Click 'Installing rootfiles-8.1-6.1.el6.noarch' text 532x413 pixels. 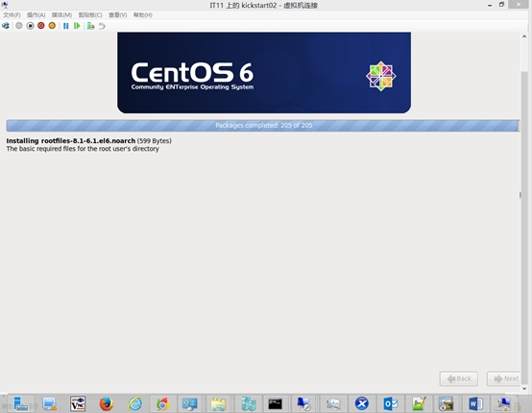(70, 141)
